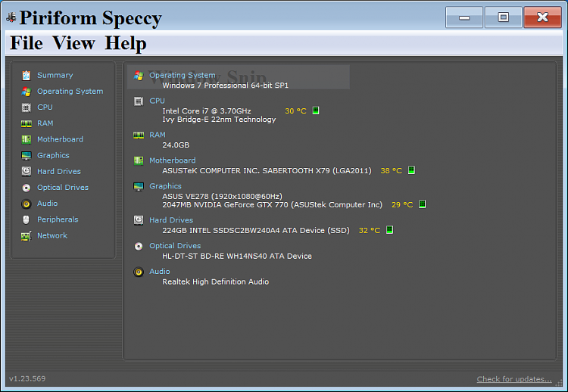Select Peripherals in the sidebar
The width and height of the screenshot is (568, 392).
(58, 219)
